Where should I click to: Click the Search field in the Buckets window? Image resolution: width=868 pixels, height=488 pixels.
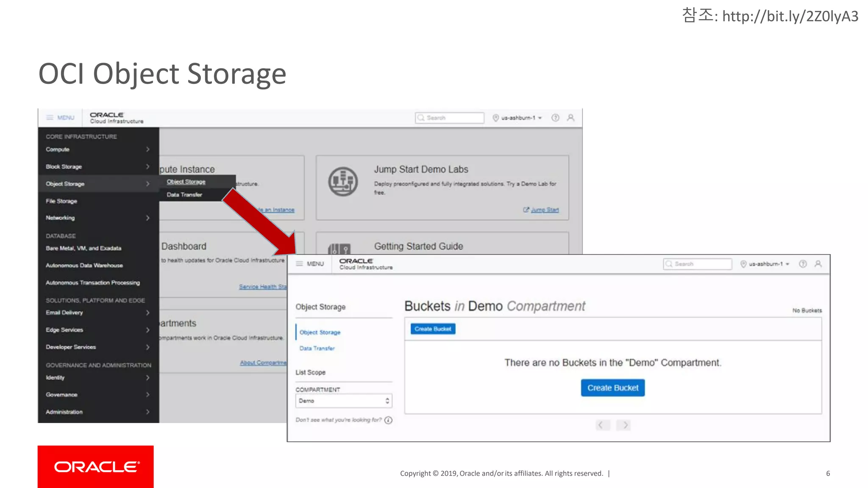pos(698,264)
